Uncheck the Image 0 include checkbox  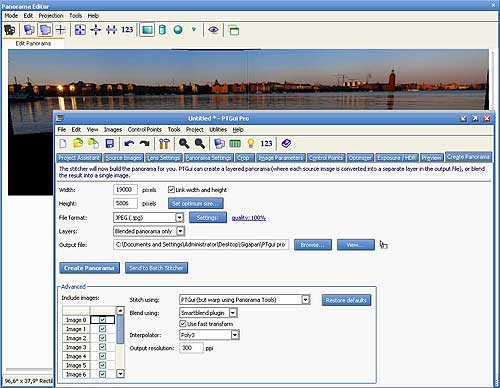point(102,320)
